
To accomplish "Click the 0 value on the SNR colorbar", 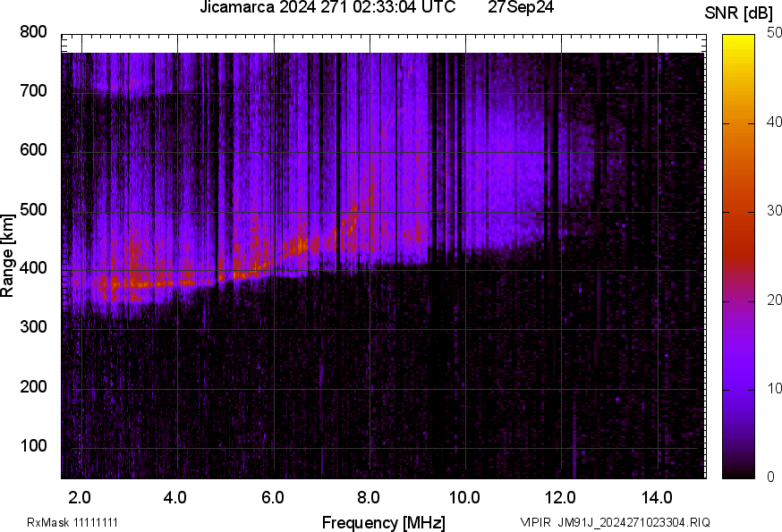I will coord(771,477).
